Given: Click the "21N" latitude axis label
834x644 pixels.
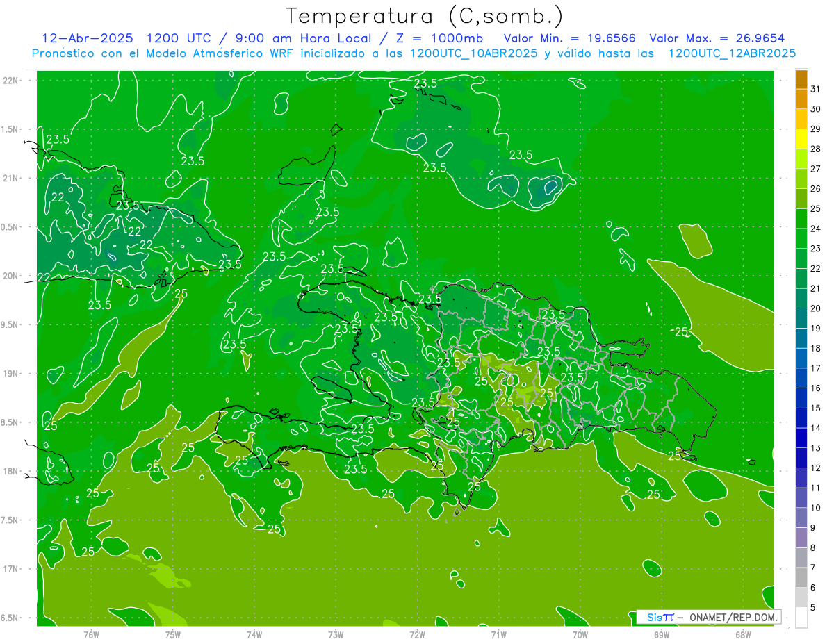Looking at the screenshot, I should [x=10, y=178].
